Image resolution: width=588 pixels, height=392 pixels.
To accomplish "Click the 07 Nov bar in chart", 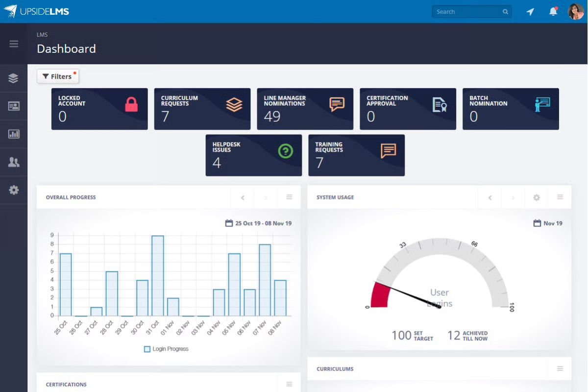I will click(265, 280).
